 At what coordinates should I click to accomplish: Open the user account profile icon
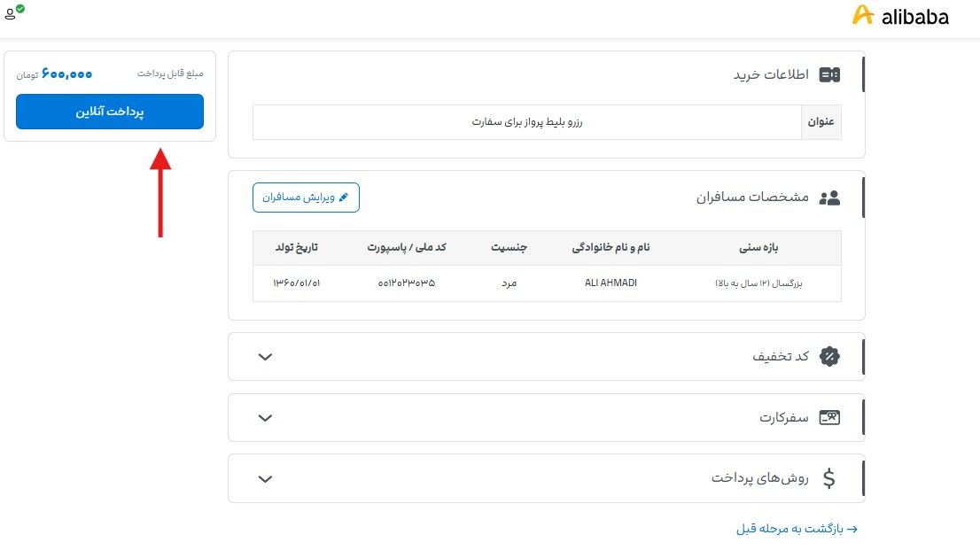(x=12, y=12)
